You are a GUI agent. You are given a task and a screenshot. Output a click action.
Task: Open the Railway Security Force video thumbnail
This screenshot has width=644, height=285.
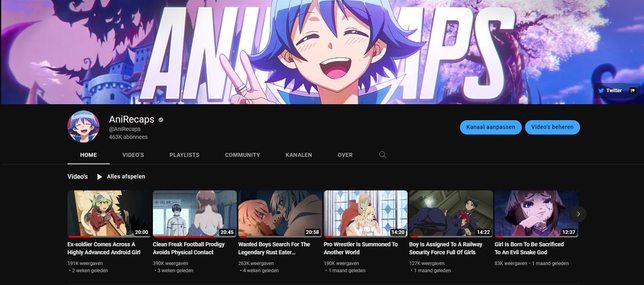point(451,214)
